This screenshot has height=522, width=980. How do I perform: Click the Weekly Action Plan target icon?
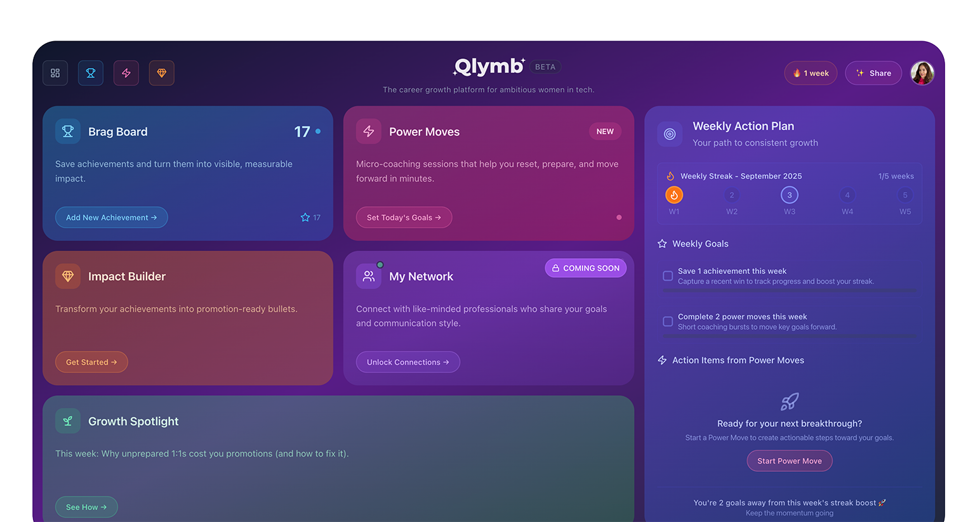[x=670, y=134]
